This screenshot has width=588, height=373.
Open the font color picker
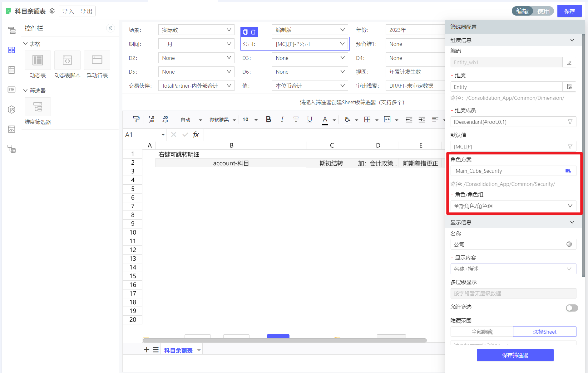point(334,120)
